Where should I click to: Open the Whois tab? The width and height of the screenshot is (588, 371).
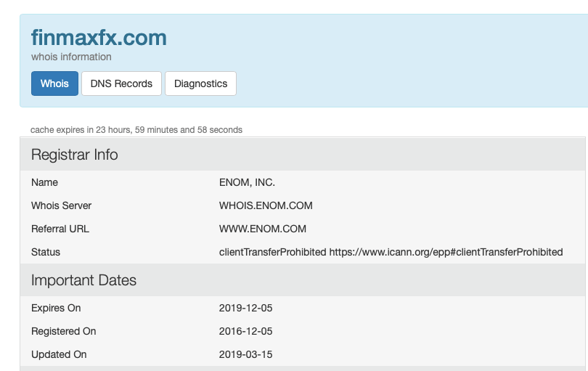point(54,83)
